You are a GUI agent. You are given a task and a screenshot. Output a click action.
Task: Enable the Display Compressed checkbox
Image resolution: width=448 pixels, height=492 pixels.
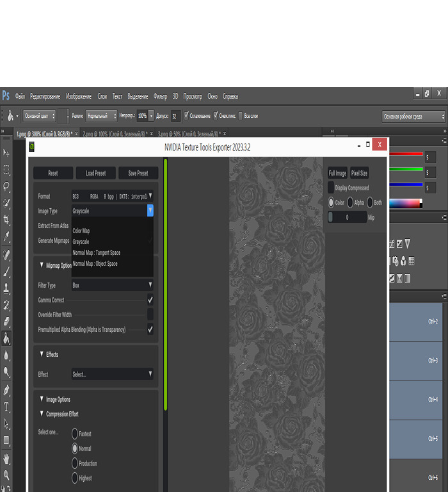331,188
